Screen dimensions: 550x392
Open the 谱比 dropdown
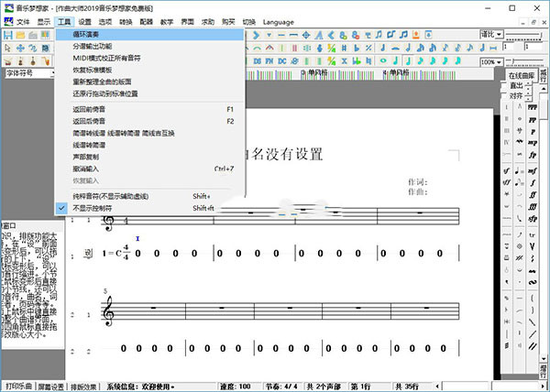coord(498,34)
